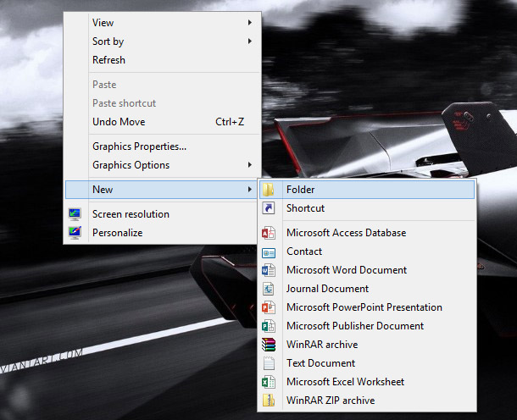Click the Microsoft Word Document icon
The width and height of the screenshot is (517, 420).
coord(269,270)
